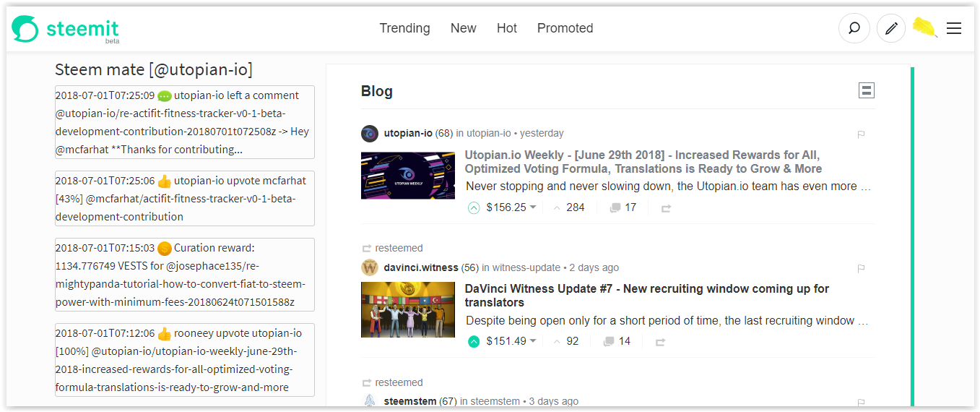980x412 pixels.
Task: Click DaVinci Witness post thumbnail
Action: (408, 309)
